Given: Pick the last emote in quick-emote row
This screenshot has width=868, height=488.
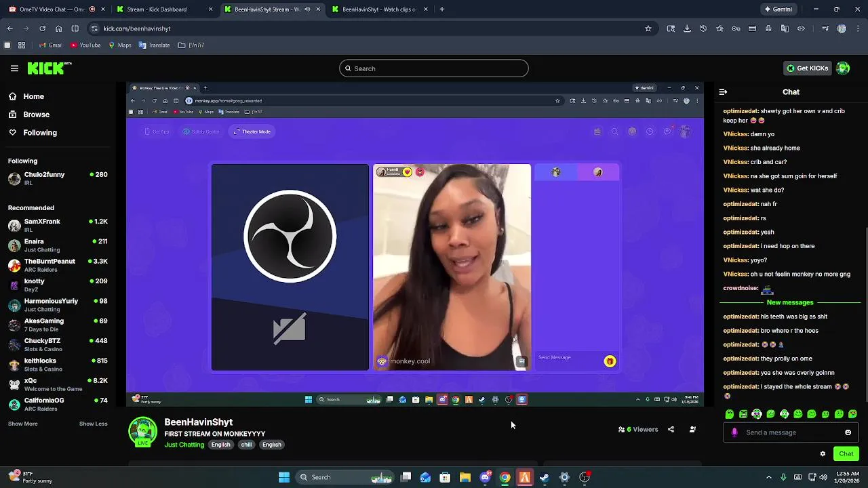Looking at the screenshot, I should (x=852, y=414).
